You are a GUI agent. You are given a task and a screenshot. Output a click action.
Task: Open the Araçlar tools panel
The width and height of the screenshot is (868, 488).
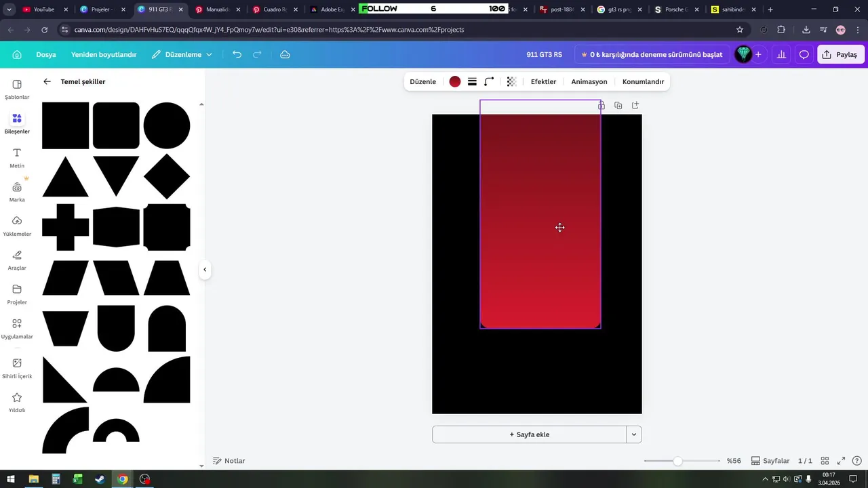tap(17, 260)
